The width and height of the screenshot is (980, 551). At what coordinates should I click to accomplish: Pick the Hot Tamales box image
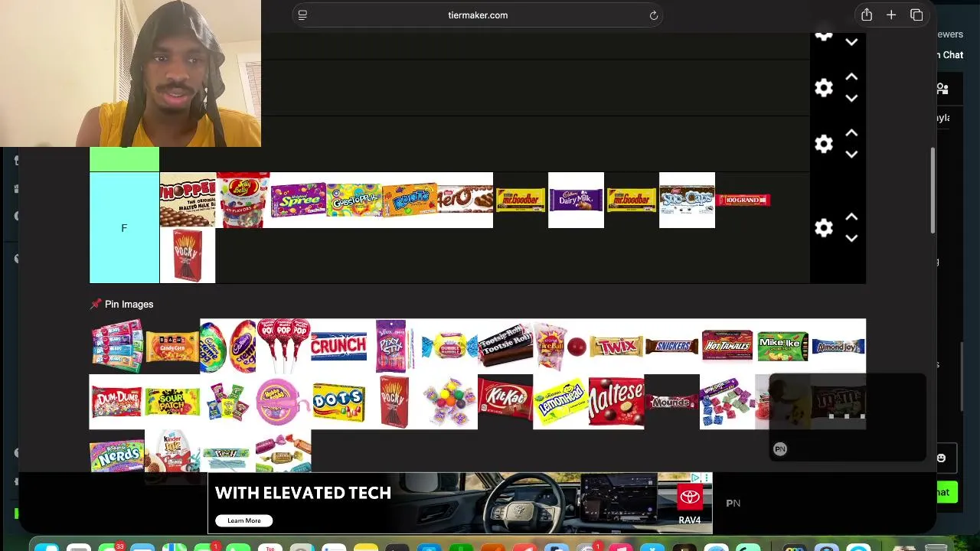coord(727,347)
